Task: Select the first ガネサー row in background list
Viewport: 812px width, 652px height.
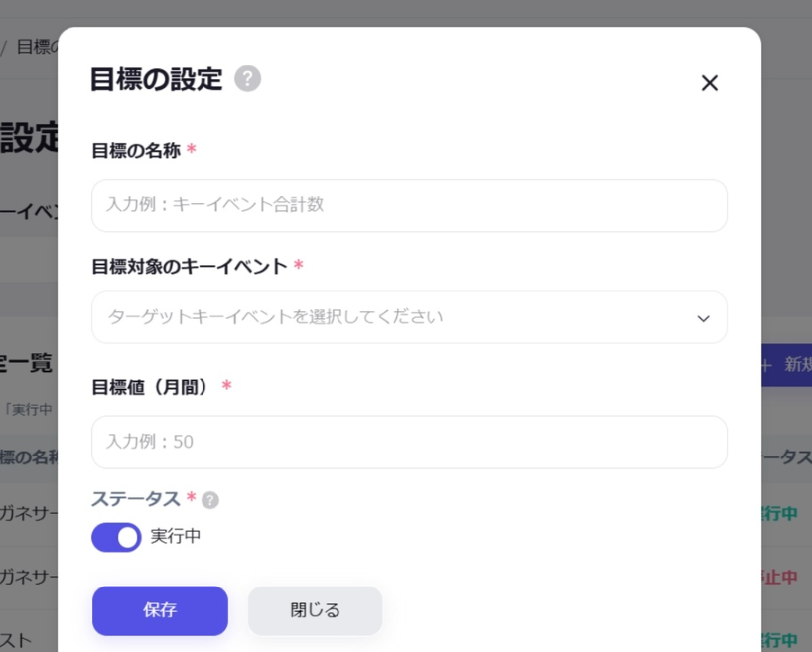Action: pos(28,514)
